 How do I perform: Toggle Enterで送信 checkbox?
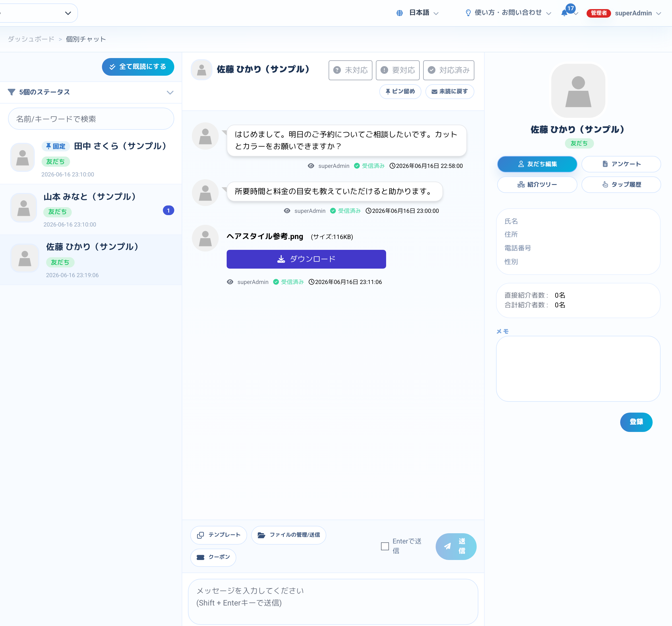385,546
